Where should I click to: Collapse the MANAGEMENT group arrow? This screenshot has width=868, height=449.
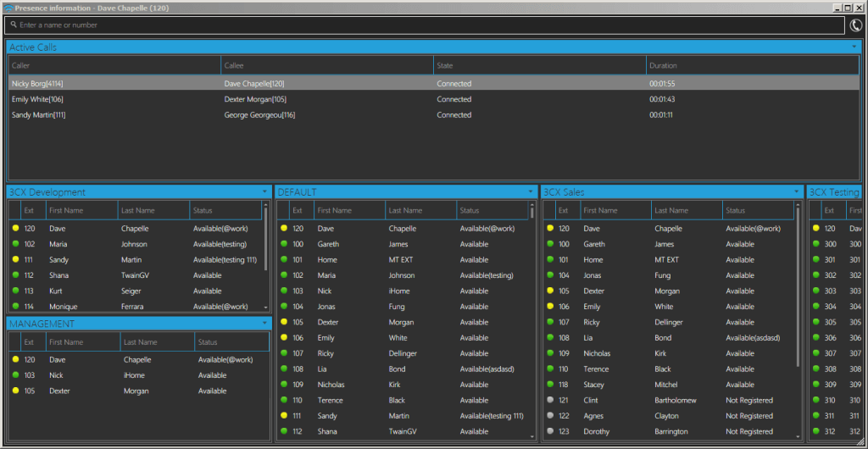[264, 323]
